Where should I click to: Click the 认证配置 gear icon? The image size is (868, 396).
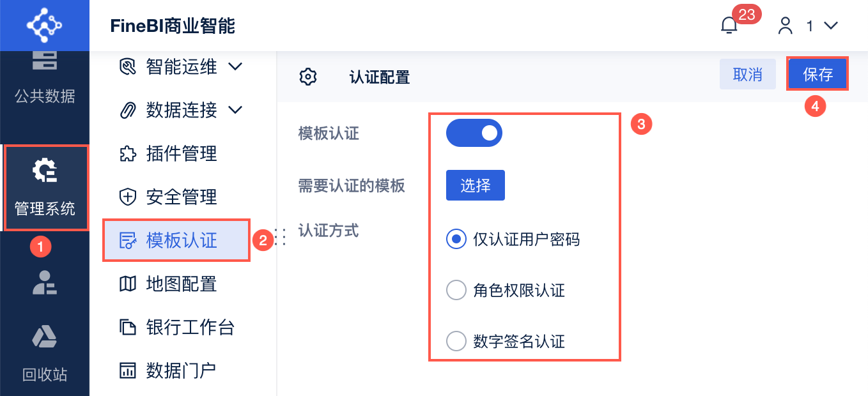point(308,77)
